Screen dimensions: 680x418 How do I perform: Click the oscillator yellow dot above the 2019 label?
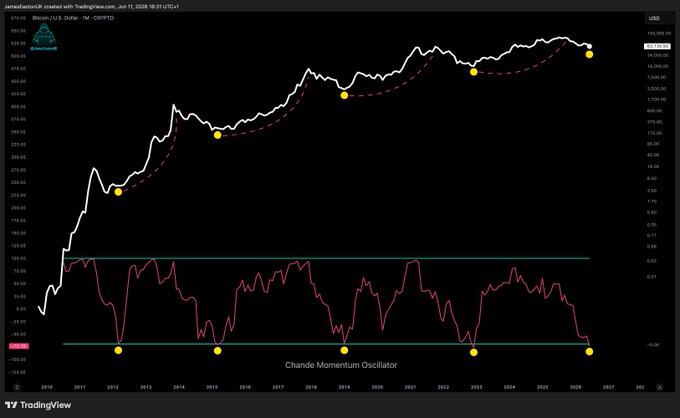[x=344, y=350]
